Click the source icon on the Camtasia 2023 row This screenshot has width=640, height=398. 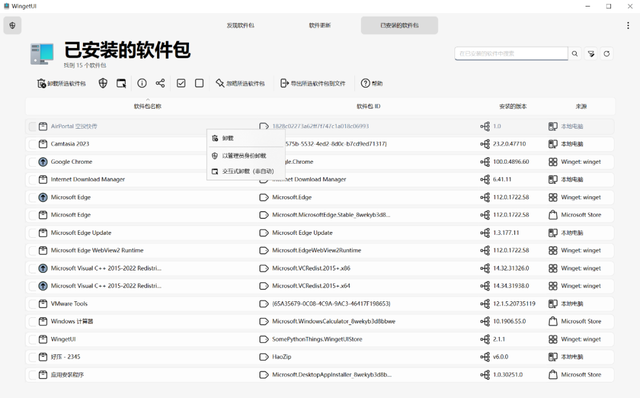click(553, 144)
